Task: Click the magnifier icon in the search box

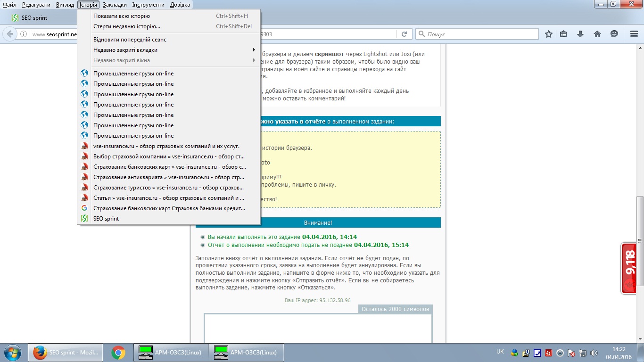Action: coord(421,34)
